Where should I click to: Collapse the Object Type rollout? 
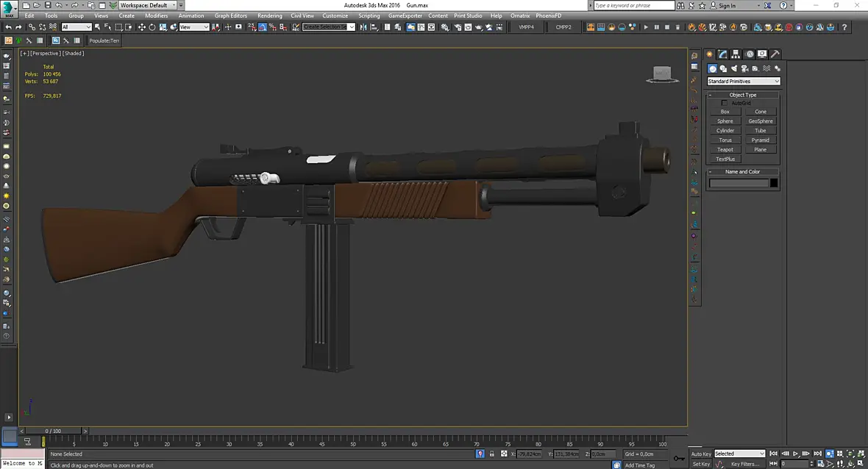[743, 95]
